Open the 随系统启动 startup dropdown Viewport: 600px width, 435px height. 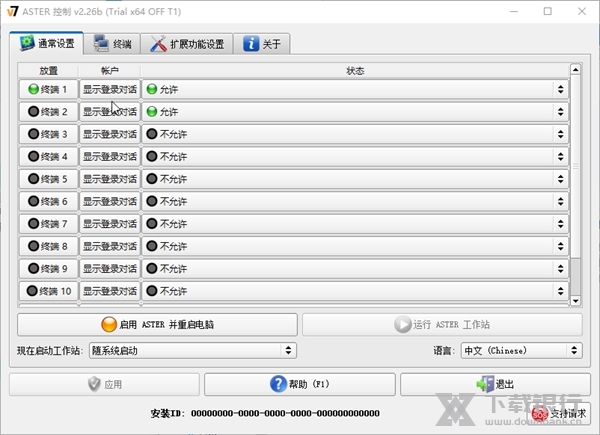pyautogui.click(x=193, y=350)
